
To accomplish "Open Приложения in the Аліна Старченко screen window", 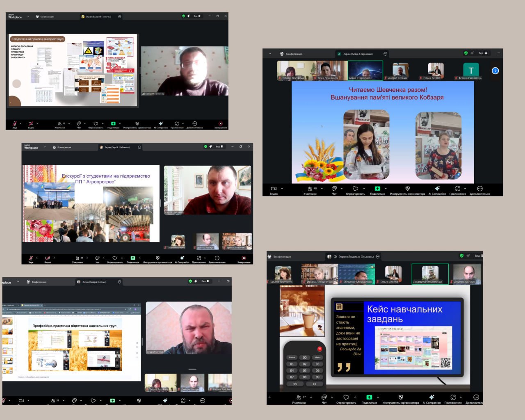I will (457, 189).
